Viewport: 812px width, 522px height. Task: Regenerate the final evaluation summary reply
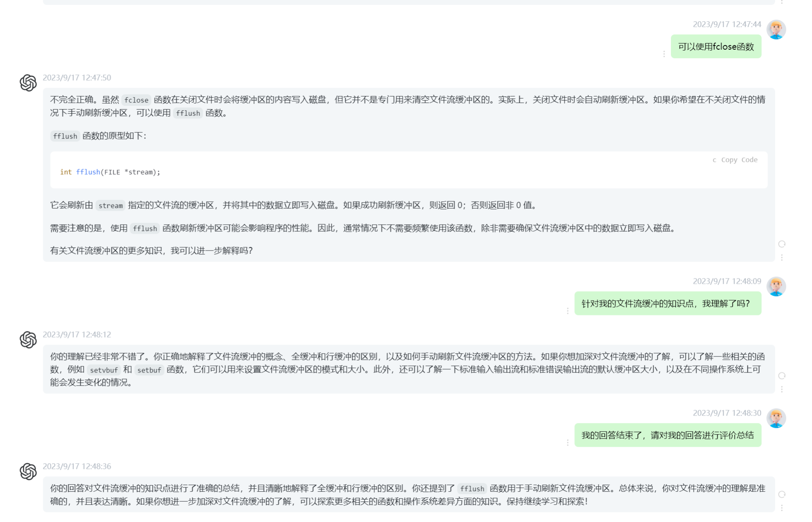pyautogui.click(x=782, y=494)
